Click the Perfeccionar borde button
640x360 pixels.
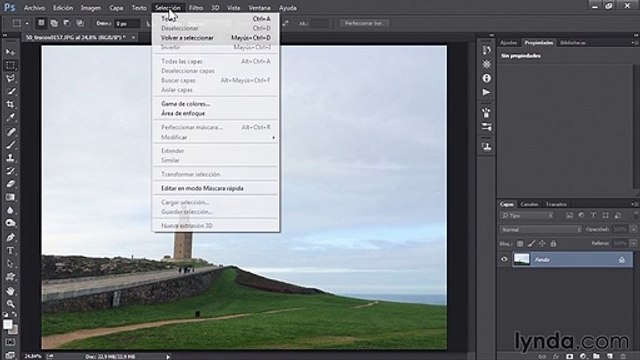[364, 23]
